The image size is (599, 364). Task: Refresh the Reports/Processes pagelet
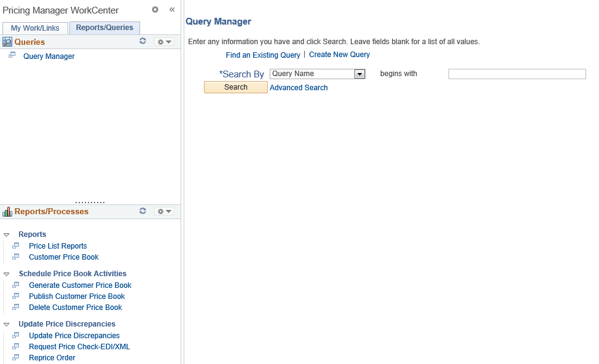pyautogui.click(x=143, y=211)
